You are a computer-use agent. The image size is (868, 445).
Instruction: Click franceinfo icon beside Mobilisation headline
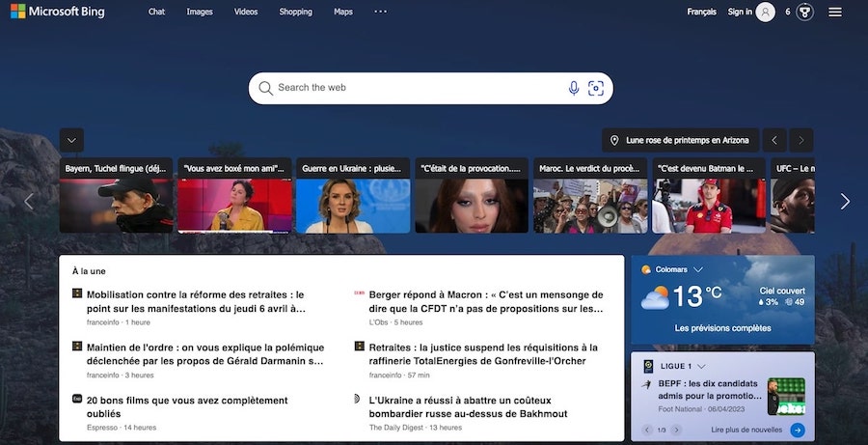(77, 293)
